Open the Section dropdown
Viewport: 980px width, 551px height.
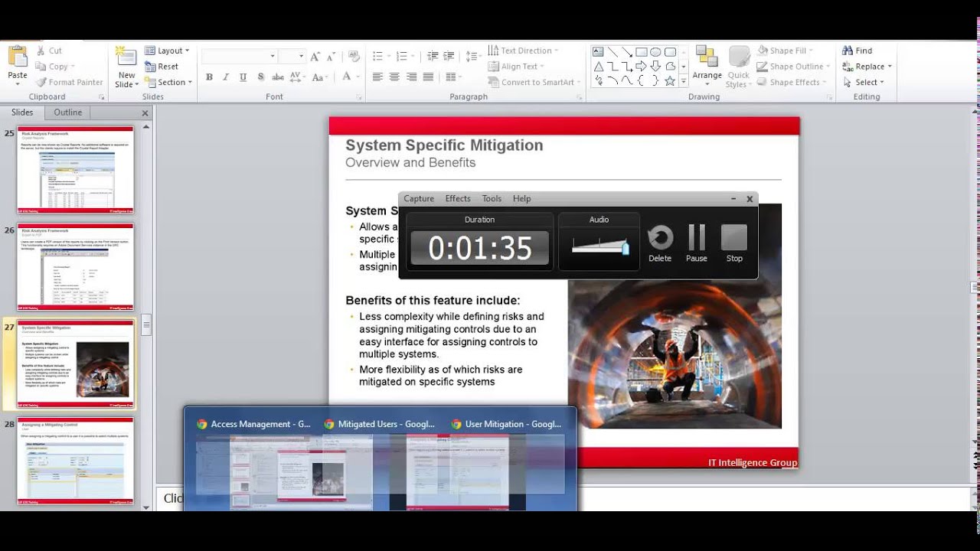[x=168, y=83]
